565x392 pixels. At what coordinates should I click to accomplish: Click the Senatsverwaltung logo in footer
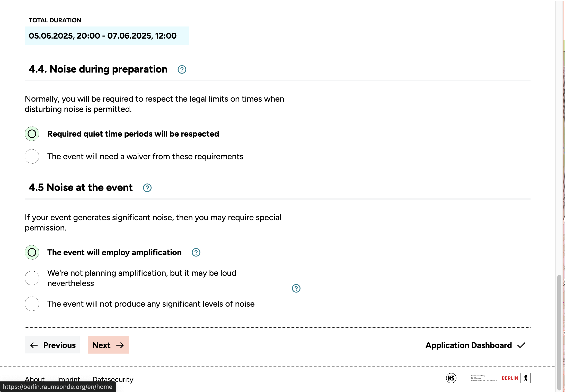point(484,378)
